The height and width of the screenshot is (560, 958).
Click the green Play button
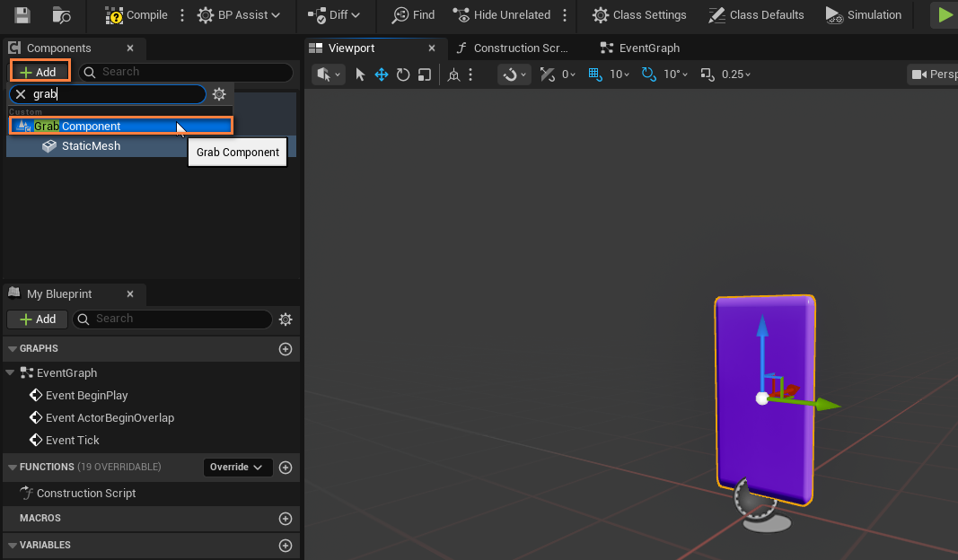point(945,14)
